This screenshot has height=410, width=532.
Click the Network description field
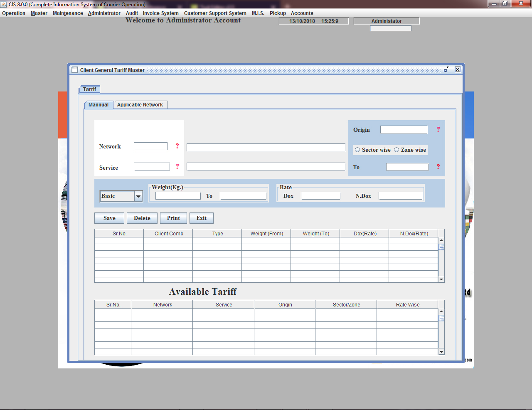coord(266,148)
